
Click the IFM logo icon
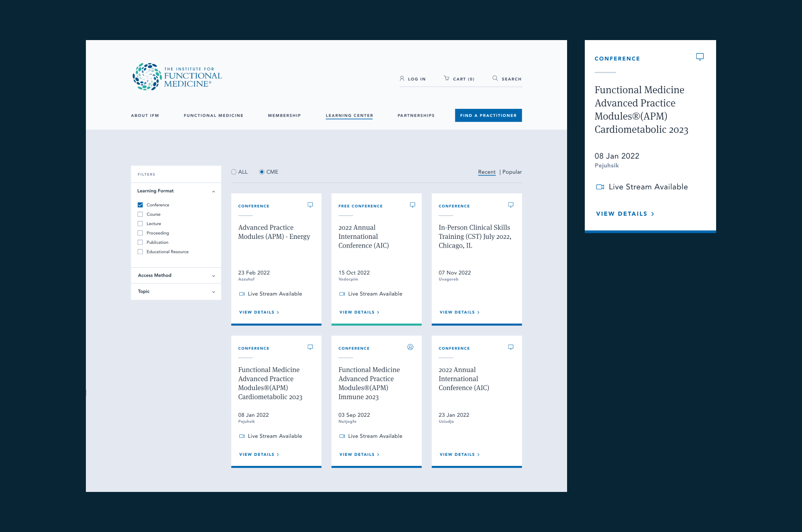coord(147,77)
